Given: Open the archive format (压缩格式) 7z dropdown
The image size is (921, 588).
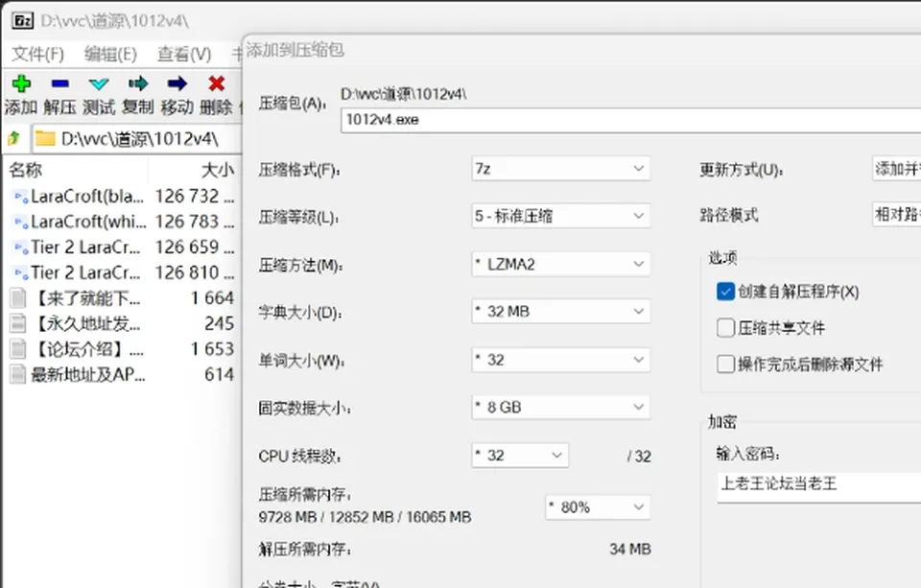Looking at the screenshot, I should (x=560, y=169).
